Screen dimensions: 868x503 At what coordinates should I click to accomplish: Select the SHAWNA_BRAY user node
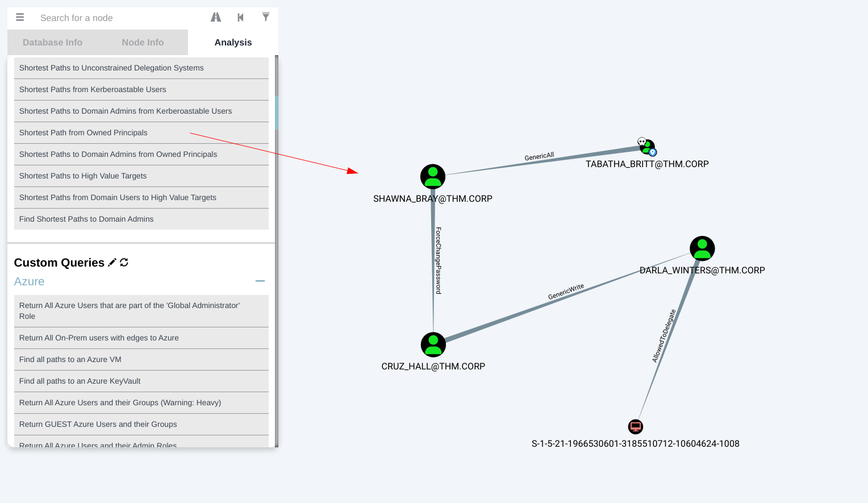click(433, 177)
